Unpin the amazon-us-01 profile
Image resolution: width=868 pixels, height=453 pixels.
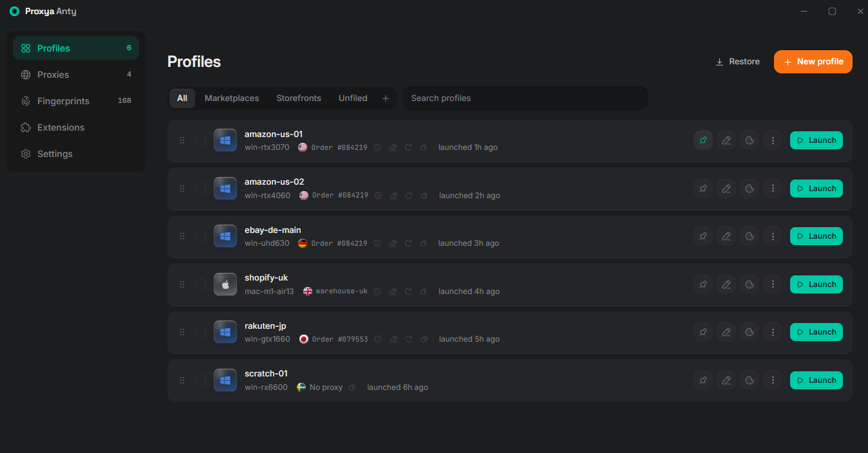point(703,140)
